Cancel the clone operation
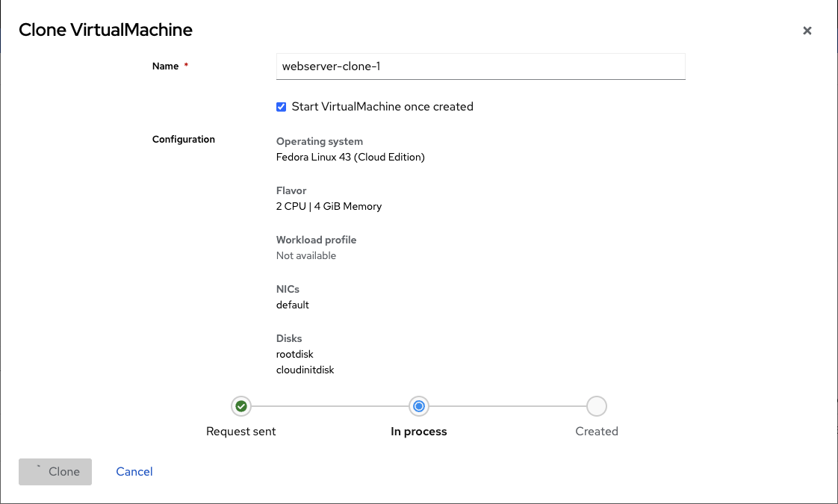This screenshot has width=838, height=504. coord(134,471)
